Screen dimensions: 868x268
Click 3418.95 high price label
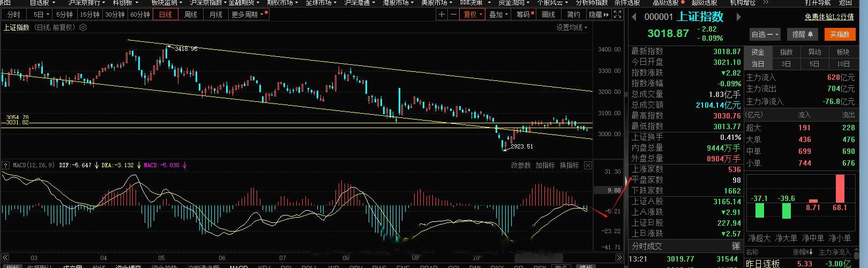pos(186,49)
